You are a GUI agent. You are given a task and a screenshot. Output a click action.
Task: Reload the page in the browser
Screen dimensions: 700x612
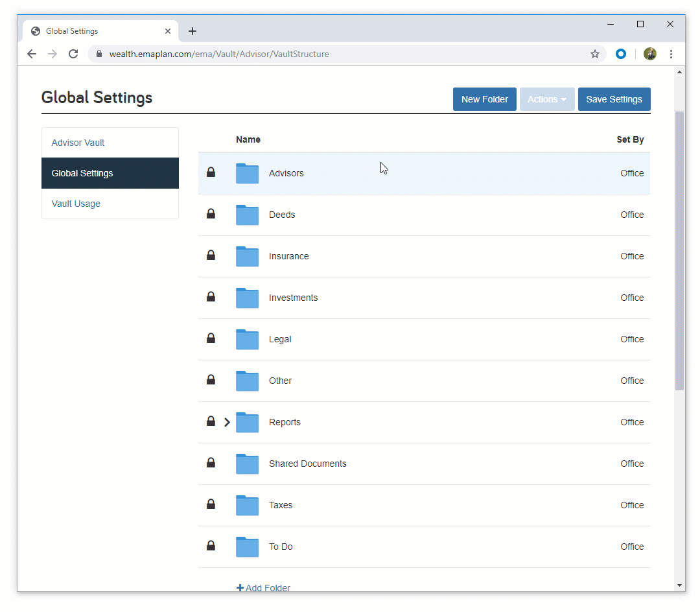pyautogui.click(x=73, y=54)
